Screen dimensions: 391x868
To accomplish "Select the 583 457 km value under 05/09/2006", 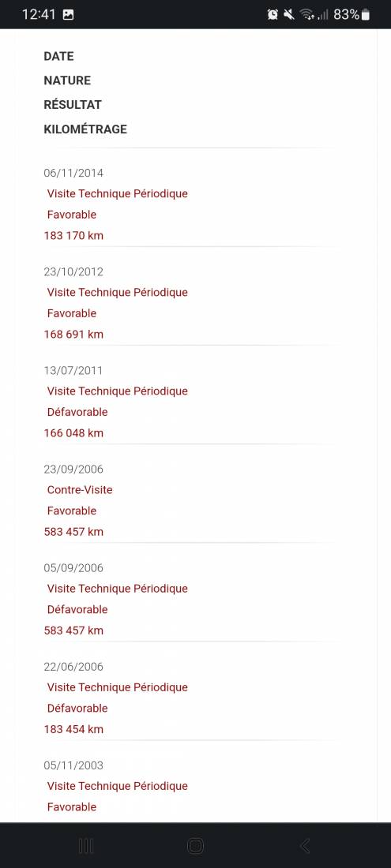I will (x=73, y=630).
